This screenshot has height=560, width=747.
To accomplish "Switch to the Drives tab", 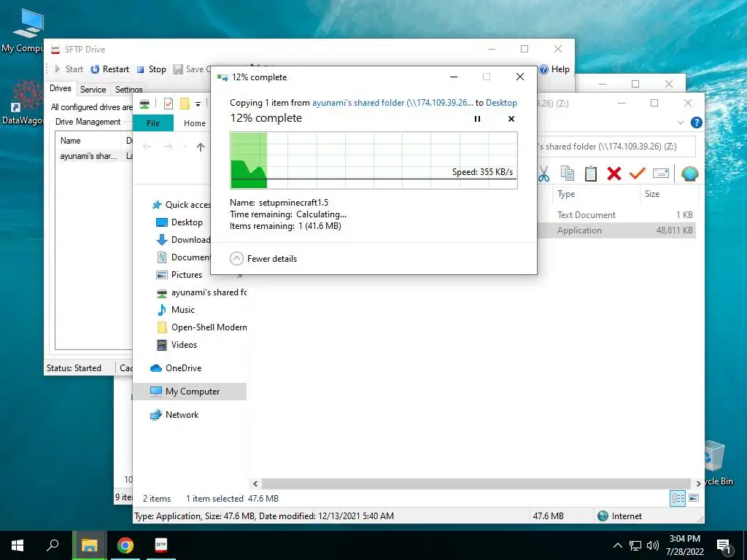I will [x=61, y=88].
